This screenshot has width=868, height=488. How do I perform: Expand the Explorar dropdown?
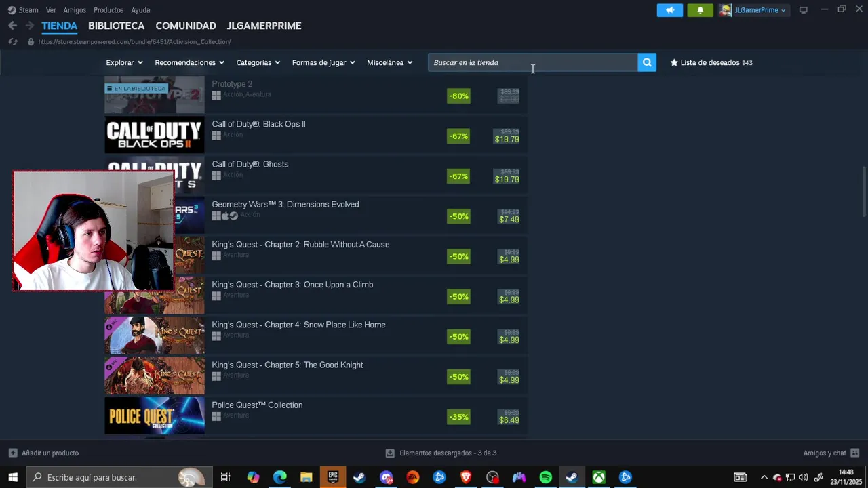tap(124, 62)
